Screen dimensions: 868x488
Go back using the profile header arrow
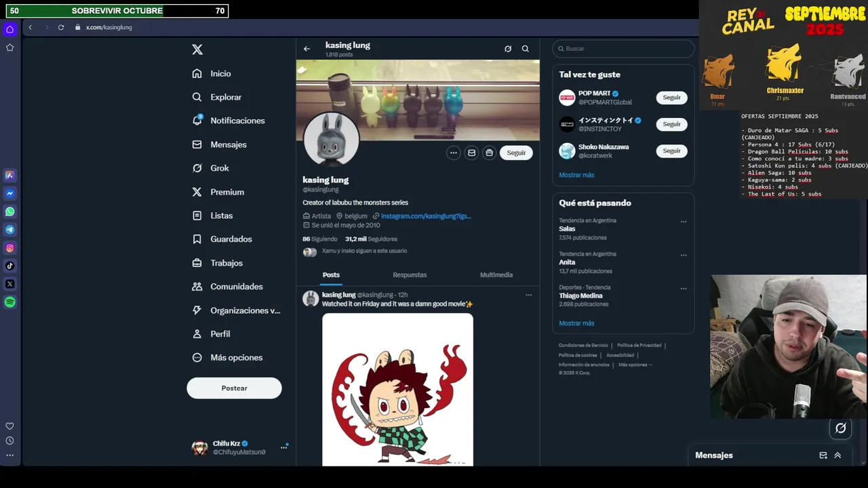coord(307,49)
